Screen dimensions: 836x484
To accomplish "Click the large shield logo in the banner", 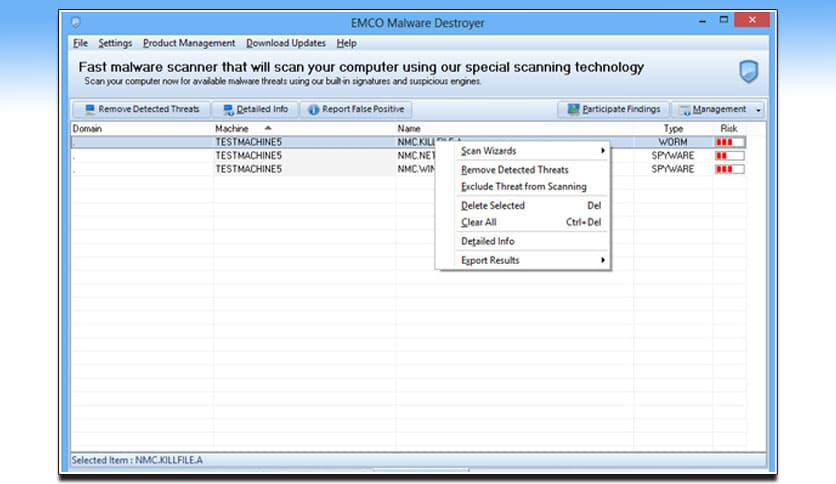I will (749, 71).
